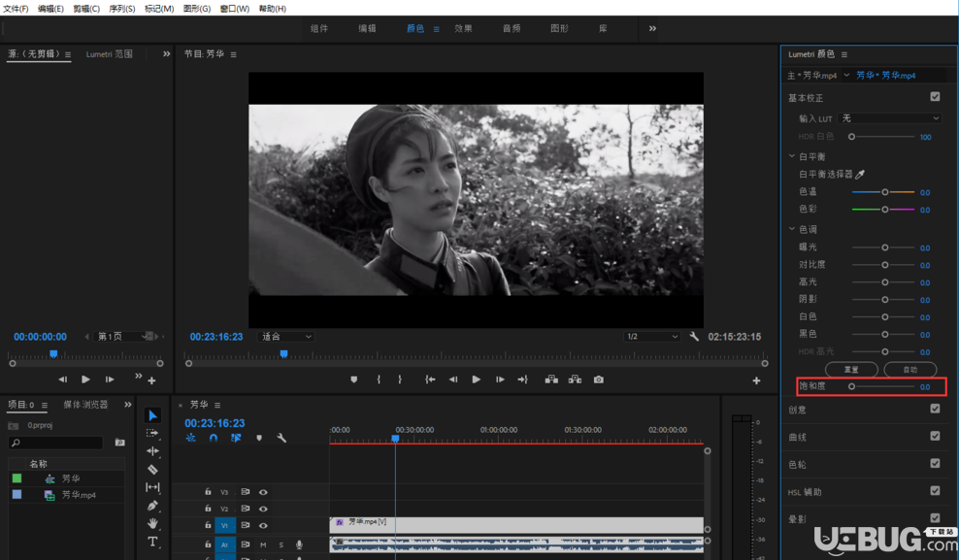
Task: Toggle the Color Wheels section checkbox
Action: [x=935, y=463]
